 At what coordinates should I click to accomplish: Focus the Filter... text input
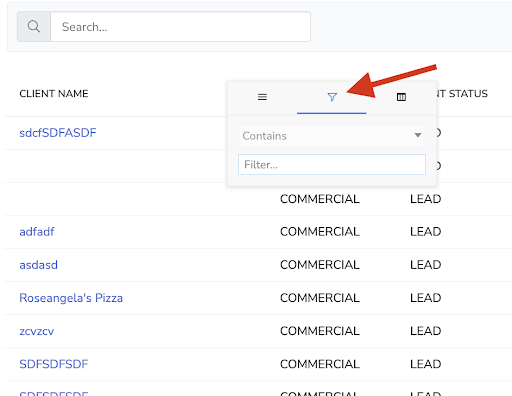(x=332, y=164)
